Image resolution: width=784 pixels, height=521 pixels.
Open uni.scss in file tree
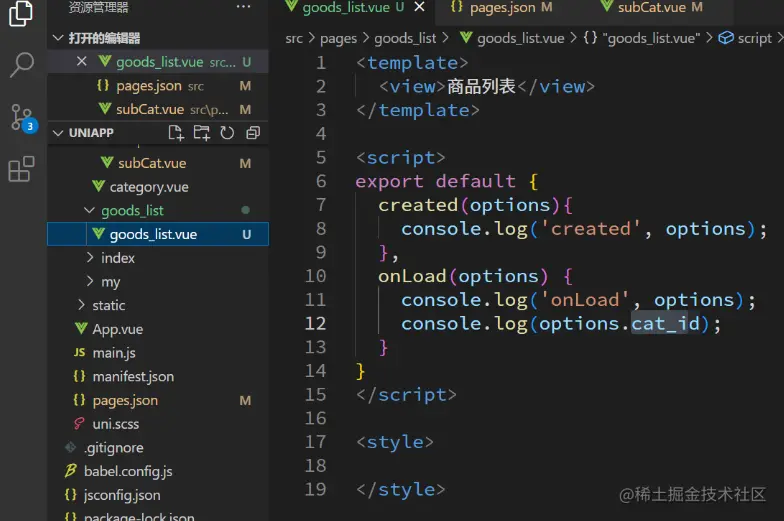(x=158, y=424)
